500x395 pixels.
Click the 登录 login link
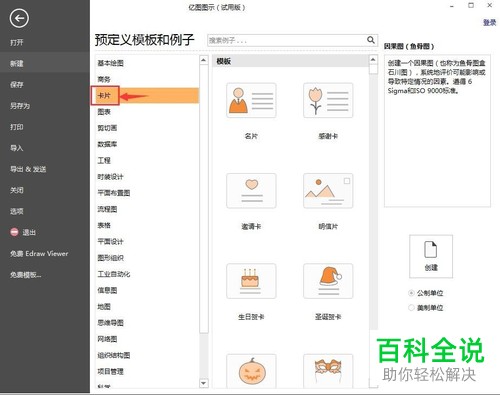pos(489,22)
